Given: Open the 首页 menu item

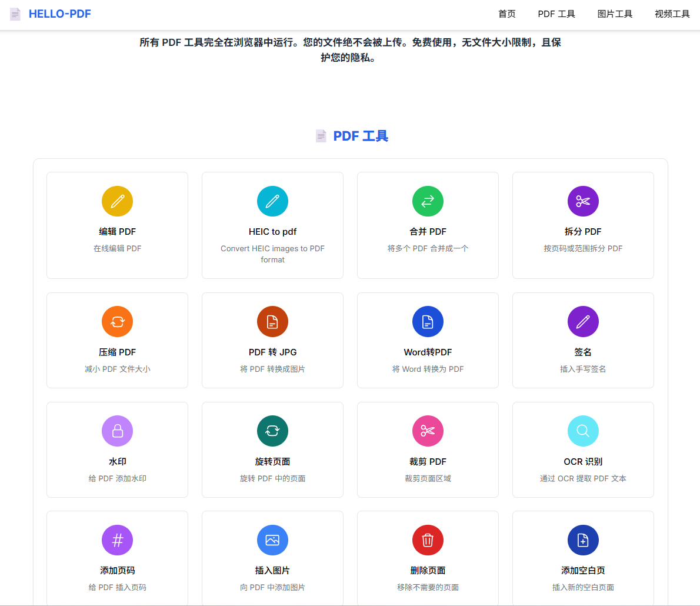Looking at the screenshot, I should coord(506,14).
